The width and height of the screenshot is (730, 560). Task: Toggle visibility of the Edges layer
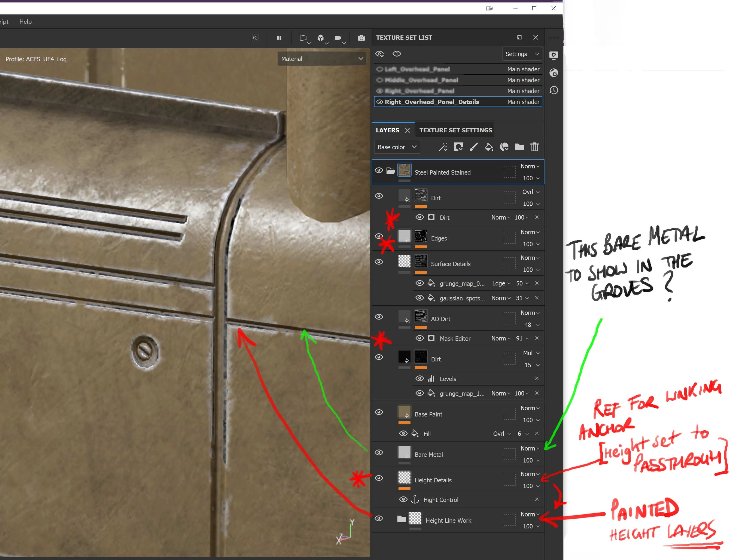pyautogui.click(x=379, y=236)
